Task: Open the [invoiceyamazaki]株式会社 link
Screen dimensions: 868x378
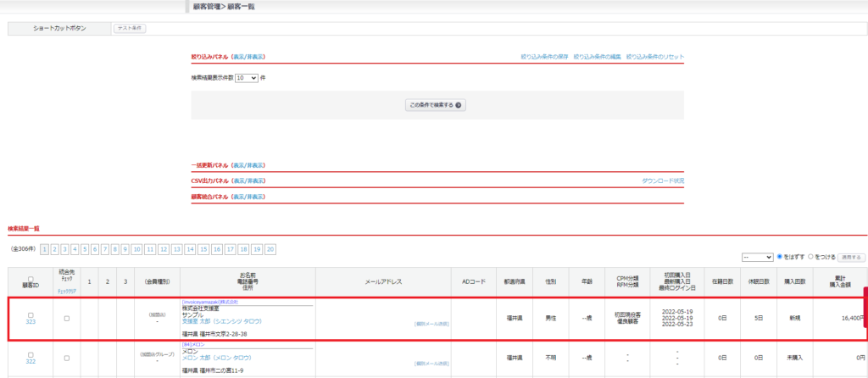Action: (210, 303)
